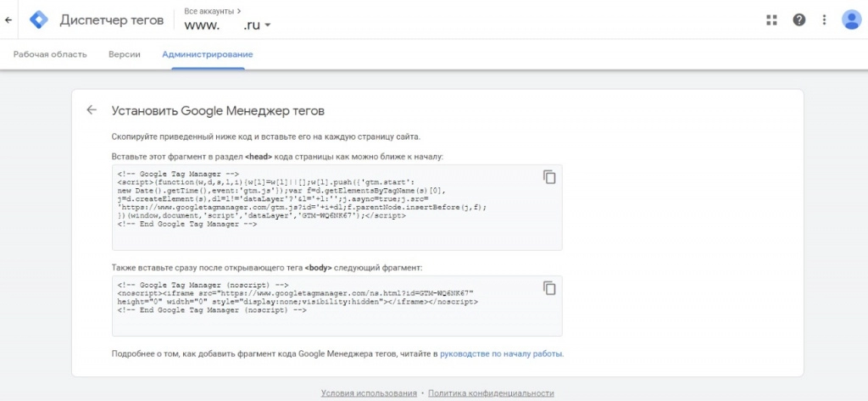Click inside the body noscript code box
Image resolution: width=868 pixels, height=401 pixels.
(337, 306)
